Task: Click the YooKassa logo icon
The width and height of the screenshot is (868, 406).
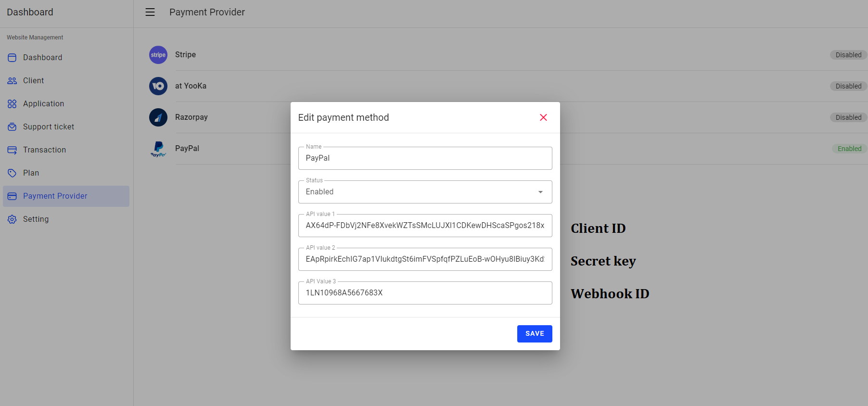Action: (158, 86)
